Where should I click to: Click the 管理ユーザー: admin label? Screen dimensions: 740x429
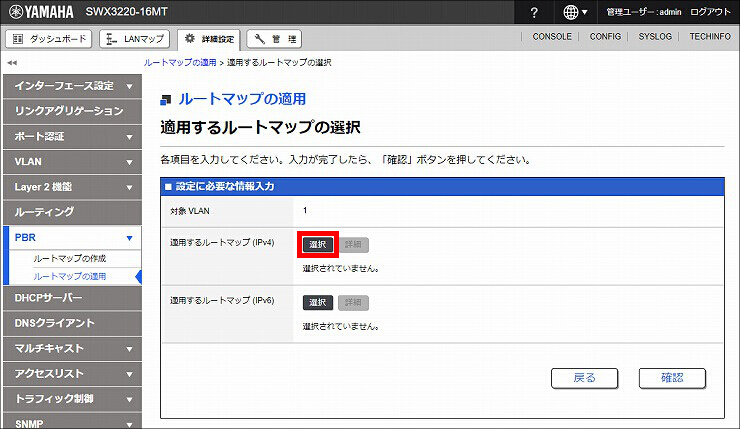tap(643, 12)
